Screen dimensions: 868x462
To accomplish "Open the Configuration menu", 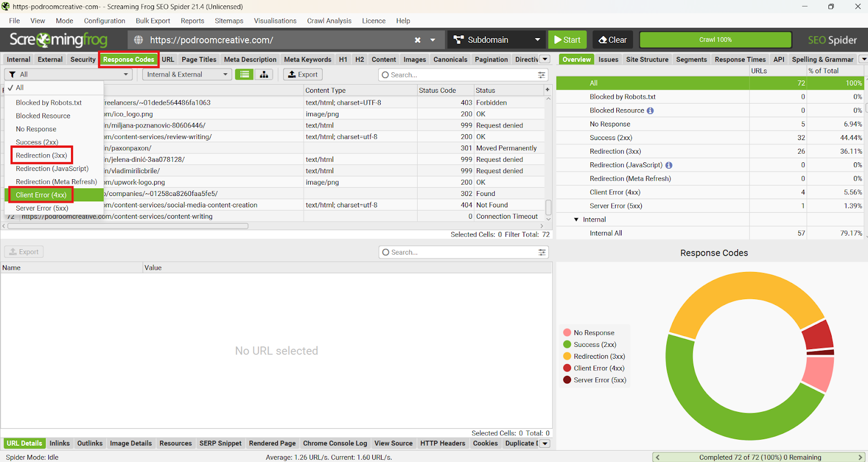I will 105,21.
